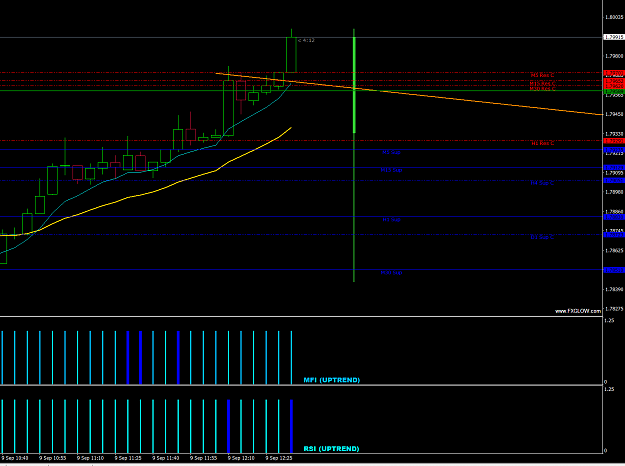Click the current price tag on price axis

click(614, 37)
